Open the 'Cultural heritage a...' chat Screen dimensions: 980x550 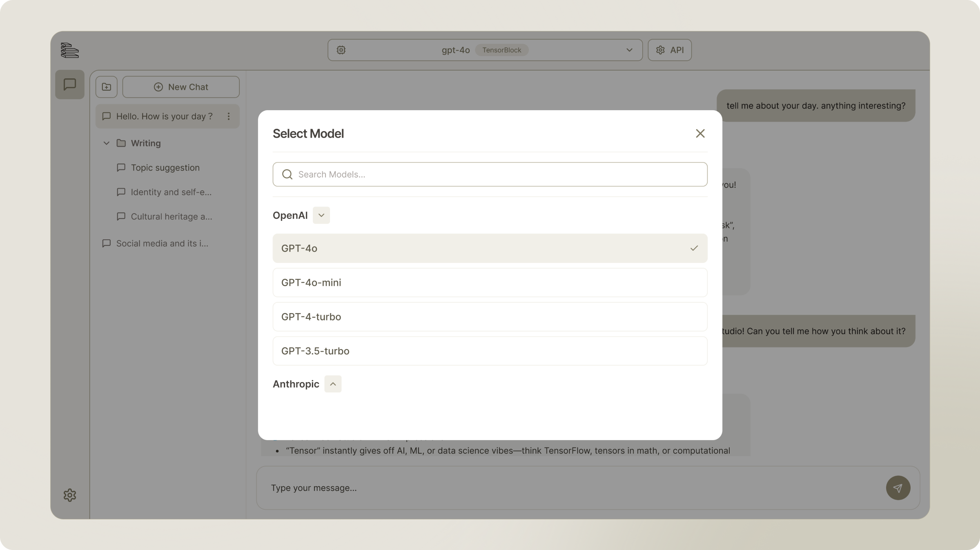pyautogui.click(x=164, y=217)
